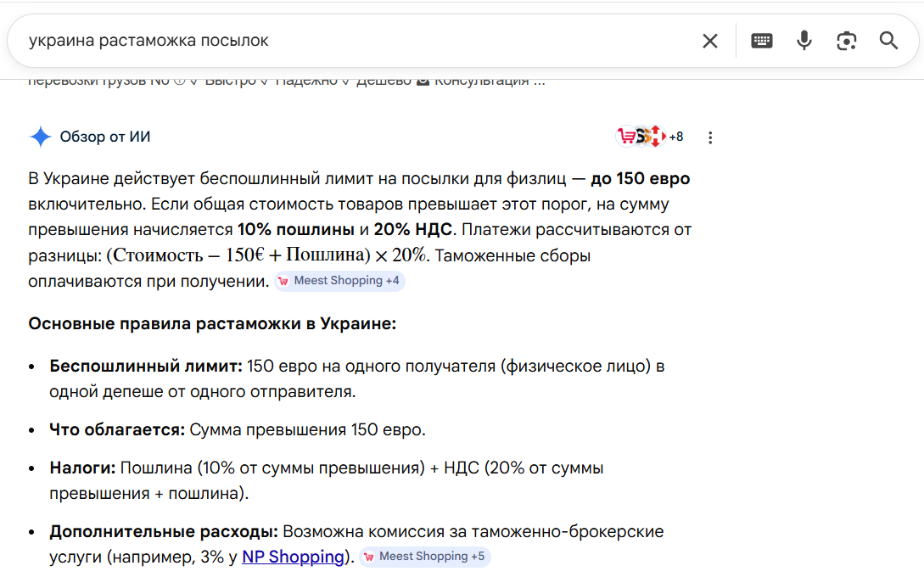
Task: Click the bold Беспошлинный лимит bullet label
Action: click(146, 367)
